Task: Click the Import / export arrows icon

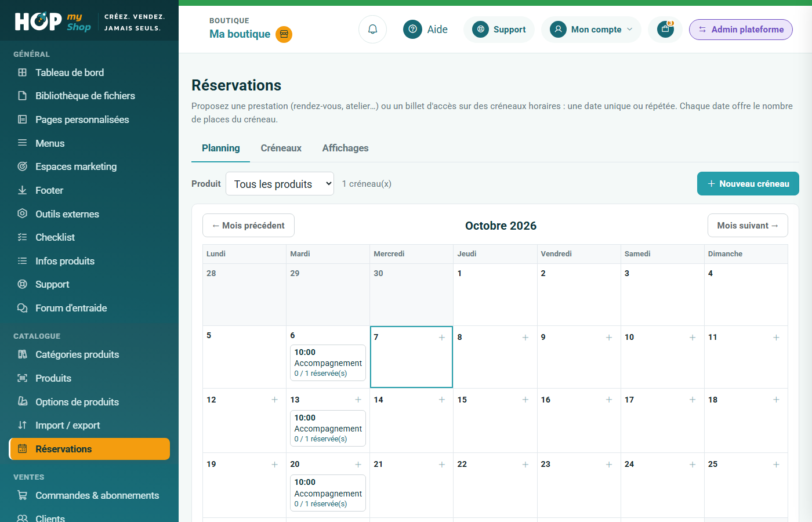Action: 23,425
